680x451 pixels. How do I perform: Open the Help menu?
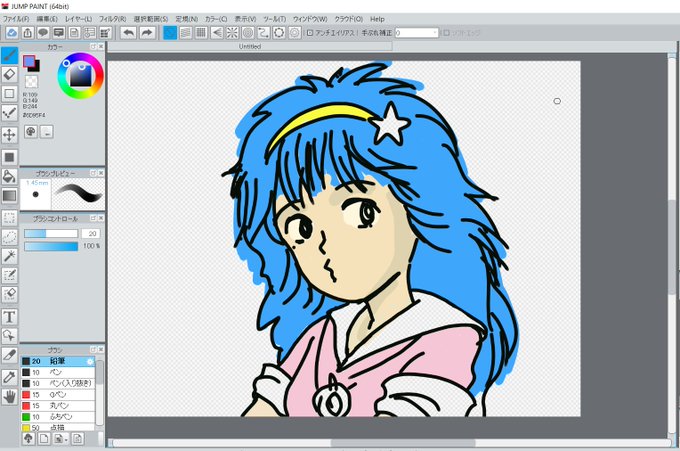coord(377,19)
